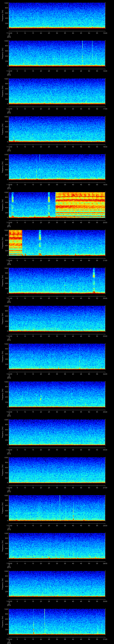The height and width of the screenshot is (644, 114).
Task: Click the 21:00 end time label
Action: [x=105, y=260]
